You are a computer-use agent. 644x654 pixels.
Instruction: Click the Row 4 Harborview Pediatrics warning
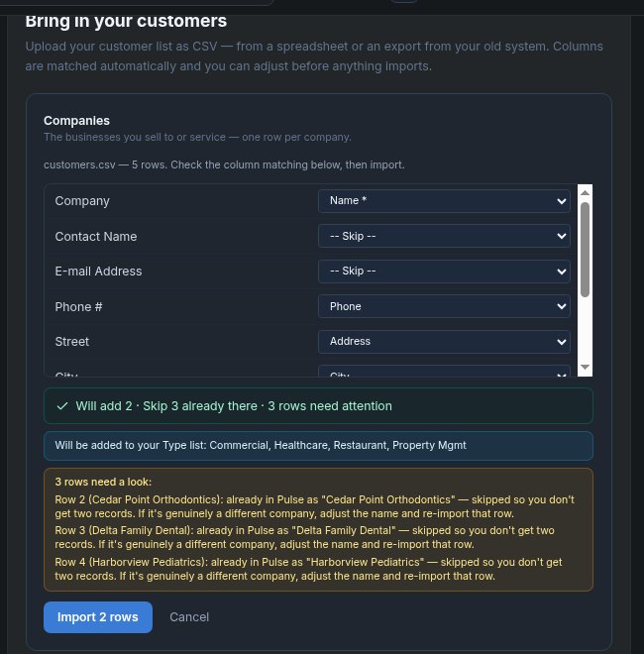pyautogui.click(x=308, y=569)
